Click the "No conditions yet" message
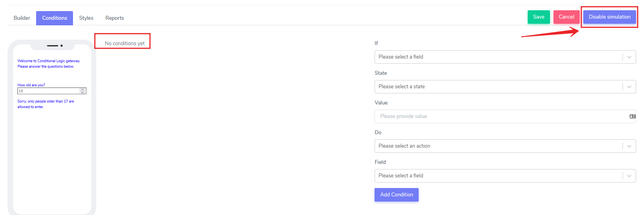The image size is (644, 215). coord(125,44)
